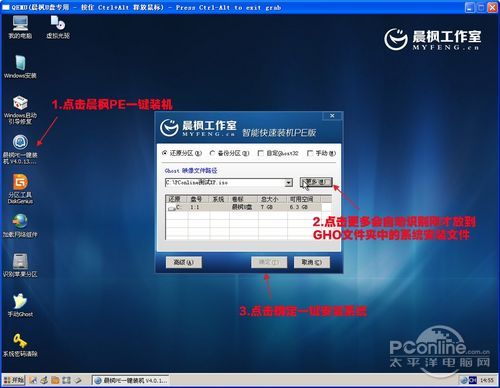The image size is (500, 388).
Task: Open the 开始 start menu
Action: point(14,380)
